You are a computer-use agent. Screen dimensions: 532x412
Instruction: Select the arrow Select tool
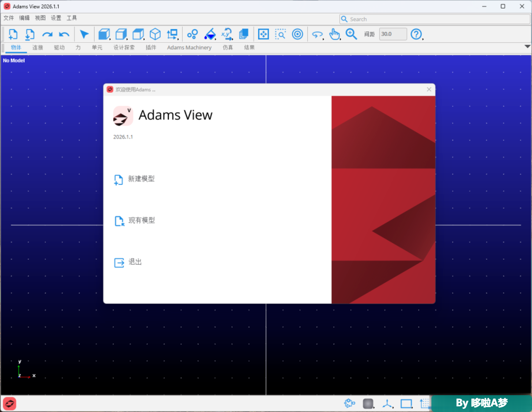pos(84,34)
